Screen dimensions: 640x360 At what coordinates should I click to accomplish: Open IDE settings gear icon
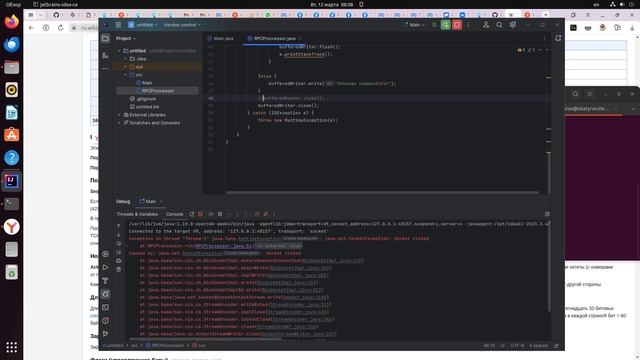pyautogui.click(x=513, y=25)
